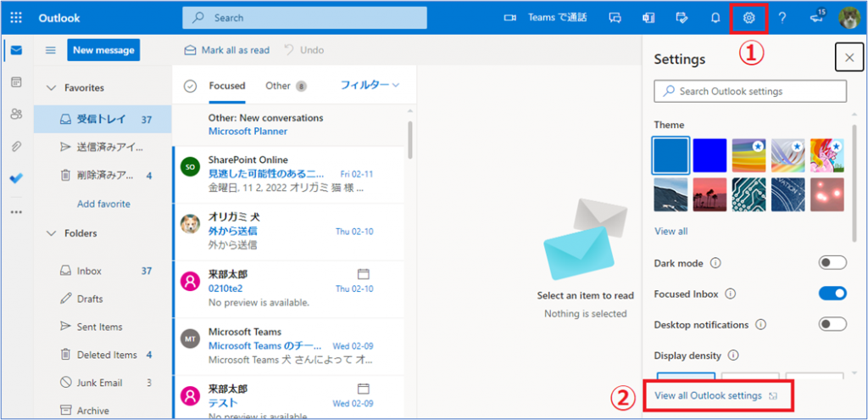
Task: Open the Mail module icon
Action: (x=17, y=50)
